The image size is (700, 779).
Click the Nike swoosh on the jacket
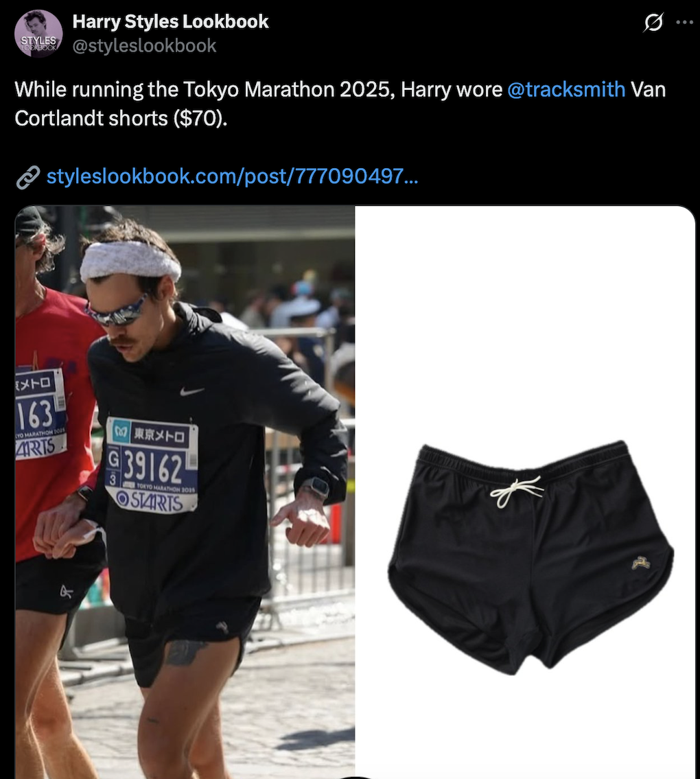[x=191, y=391]
